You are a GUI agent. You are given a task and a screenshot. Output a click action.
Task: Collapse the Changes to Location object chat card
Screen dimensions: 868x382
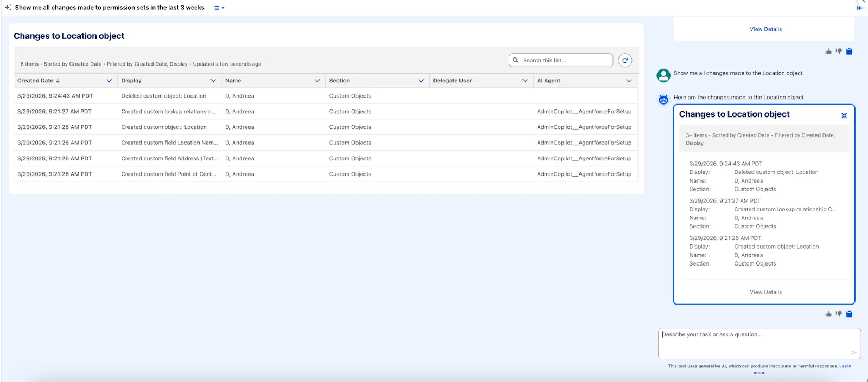844,115
